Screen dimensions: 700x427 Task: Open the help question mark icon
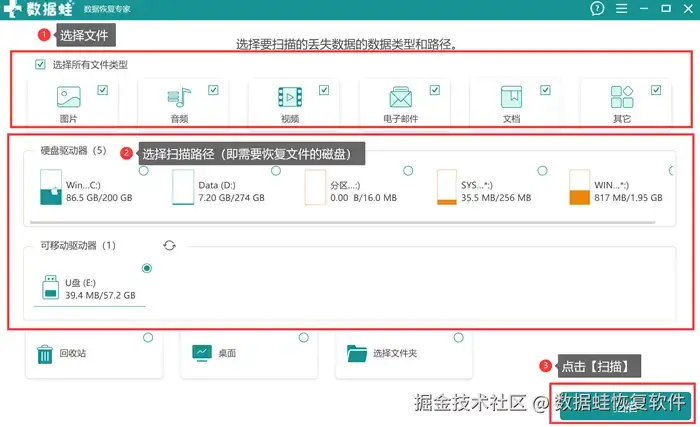coord(597,8)
